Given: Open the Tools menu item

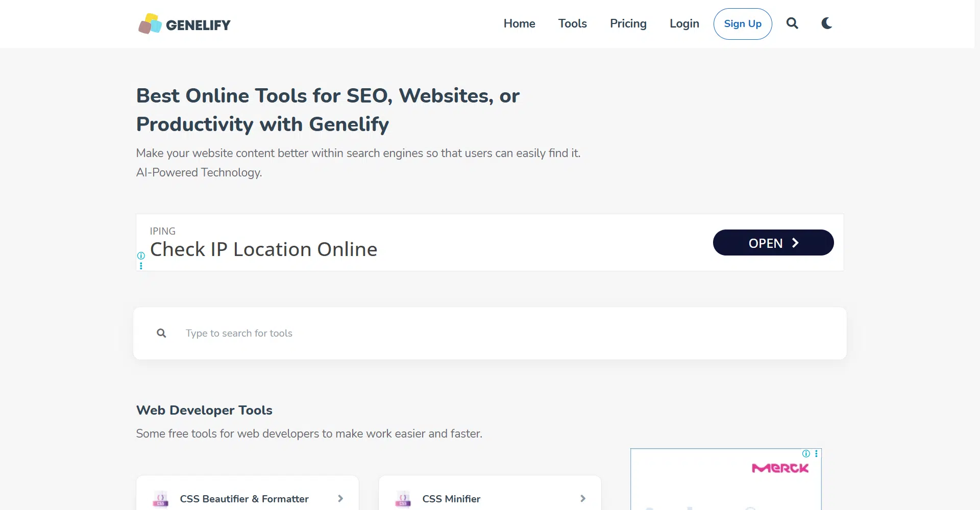Looking at the screenshot, I should [x=572, y=23].
